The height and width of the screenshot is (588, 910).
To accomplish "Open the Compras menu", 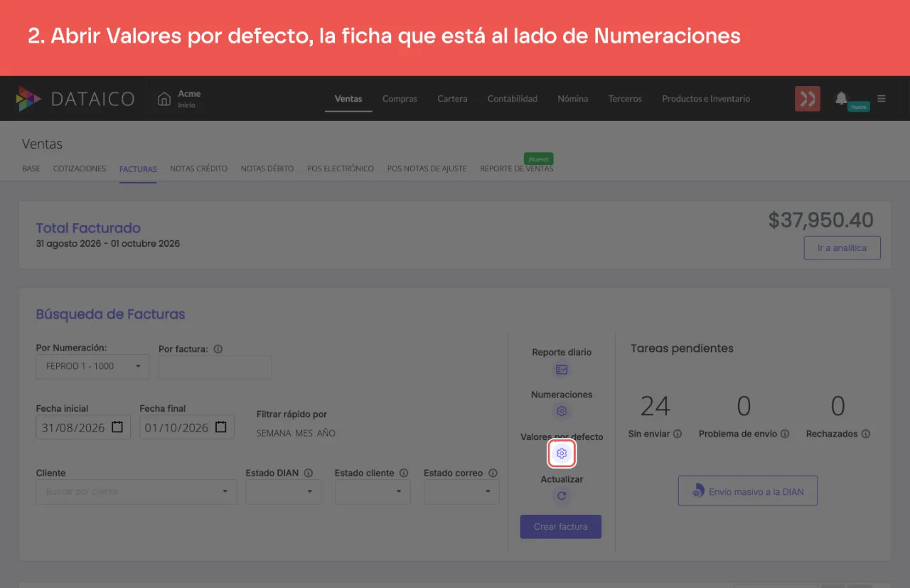I will click(x=400, y=99).
